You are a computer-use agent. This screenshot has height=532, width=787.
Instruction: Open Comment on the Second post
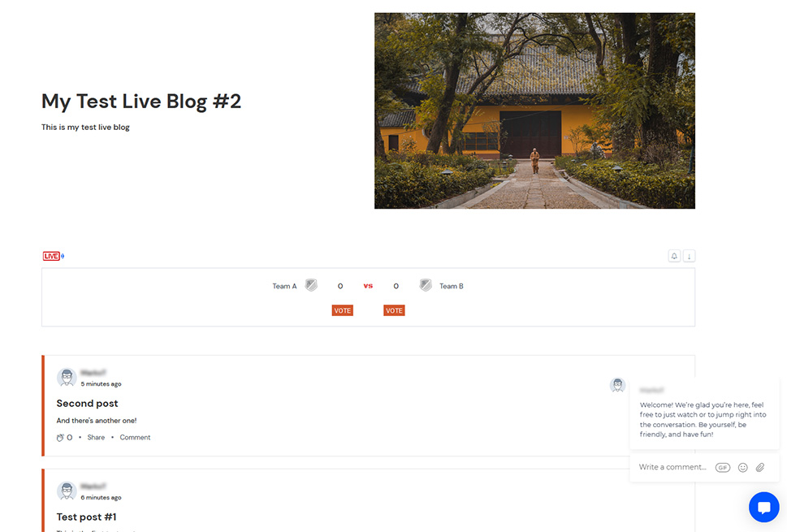[x=135, y=438]
